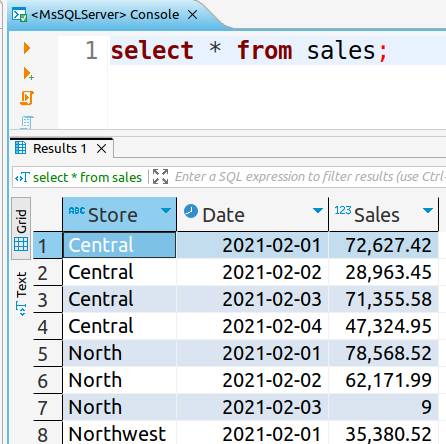
Task: Click the sales value 62,171.99
Action: point(383,380)
